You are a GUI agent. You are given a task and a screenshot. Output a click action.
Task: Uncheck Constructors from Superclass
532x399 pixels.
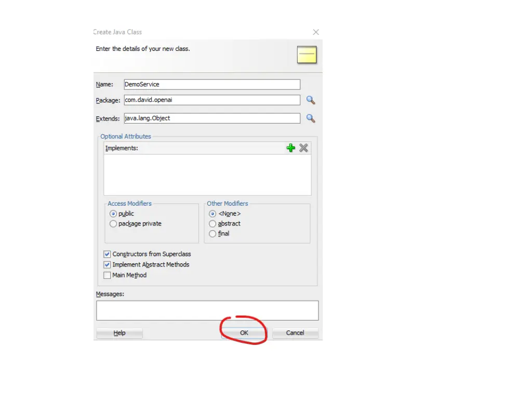click(108, 254)
